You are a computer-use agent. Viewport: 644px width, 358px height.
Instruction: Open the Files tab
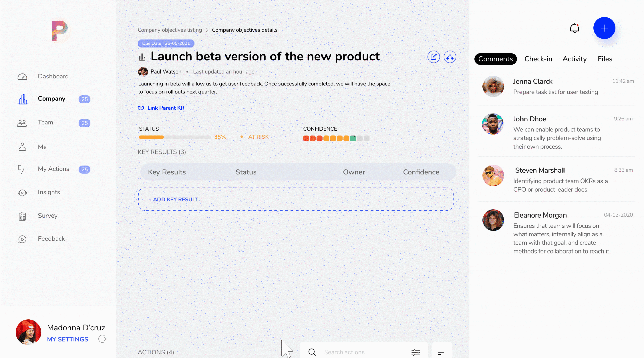click(x=605, y=59)
